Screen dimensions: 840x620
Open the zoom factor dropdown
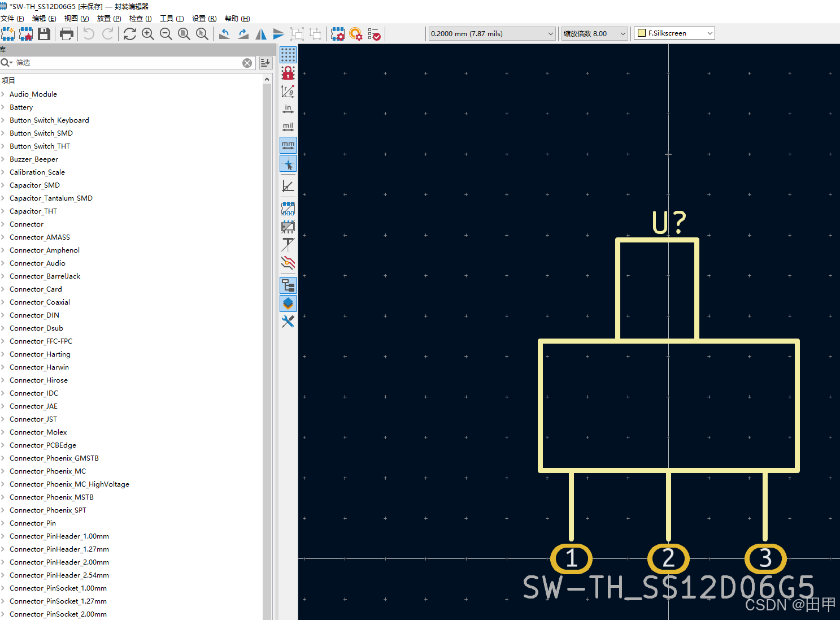click(x=594, y=33)
